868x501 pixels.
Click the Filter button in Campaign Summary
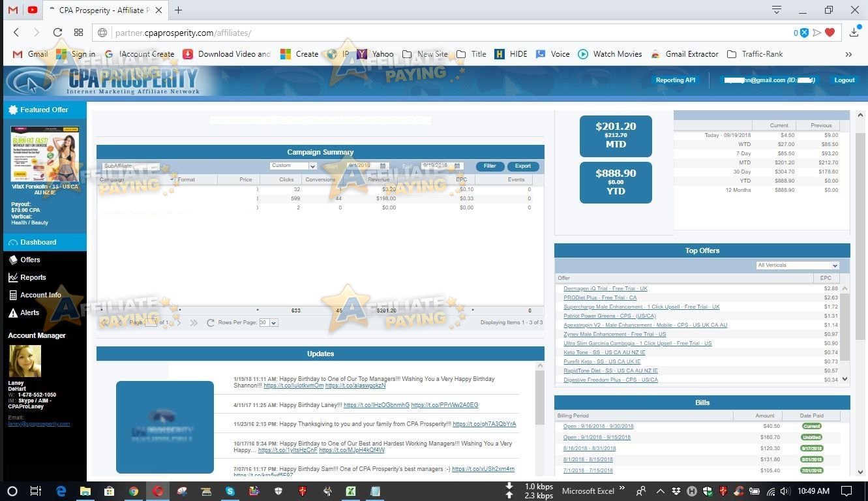(x=490, y=166)
